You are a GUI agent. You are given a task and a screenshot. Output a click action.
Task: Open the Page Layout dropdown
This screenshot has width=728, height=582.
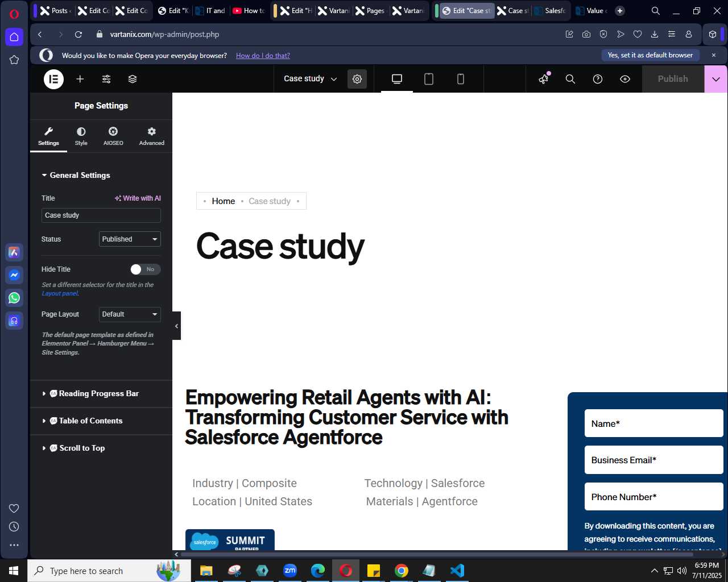(130, 314)
